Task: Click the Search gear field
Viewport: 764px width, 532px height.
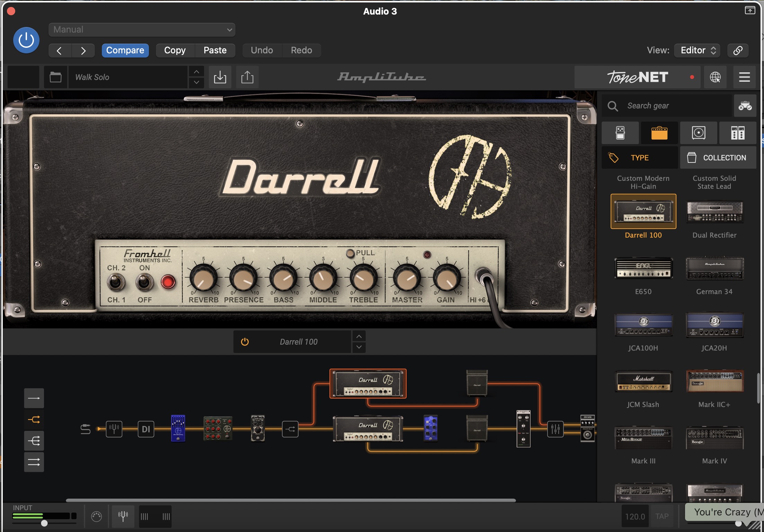Action: point(667,106)
